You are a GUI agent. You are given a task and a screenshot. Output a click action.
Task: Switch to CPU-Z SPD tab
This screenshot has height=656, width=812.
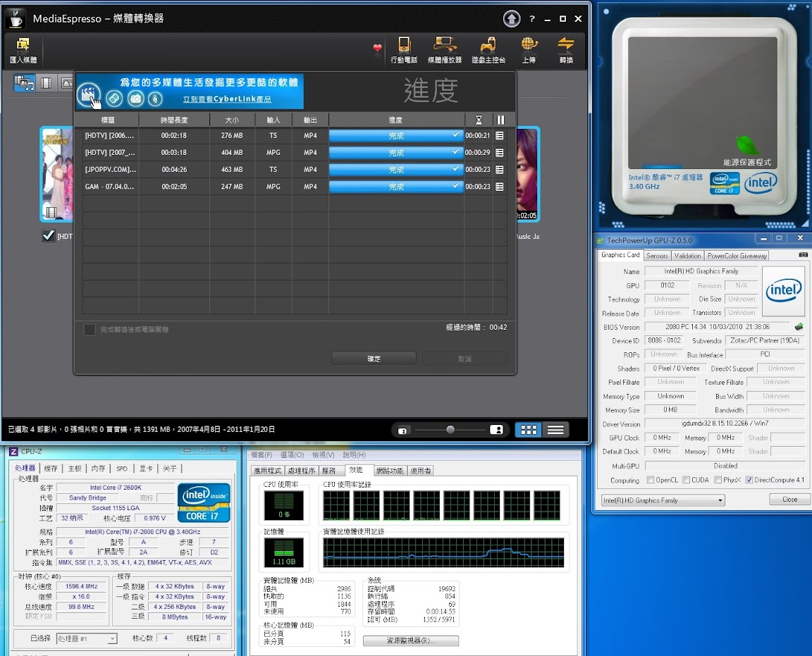pyautogui.click(x=122, y=469)
